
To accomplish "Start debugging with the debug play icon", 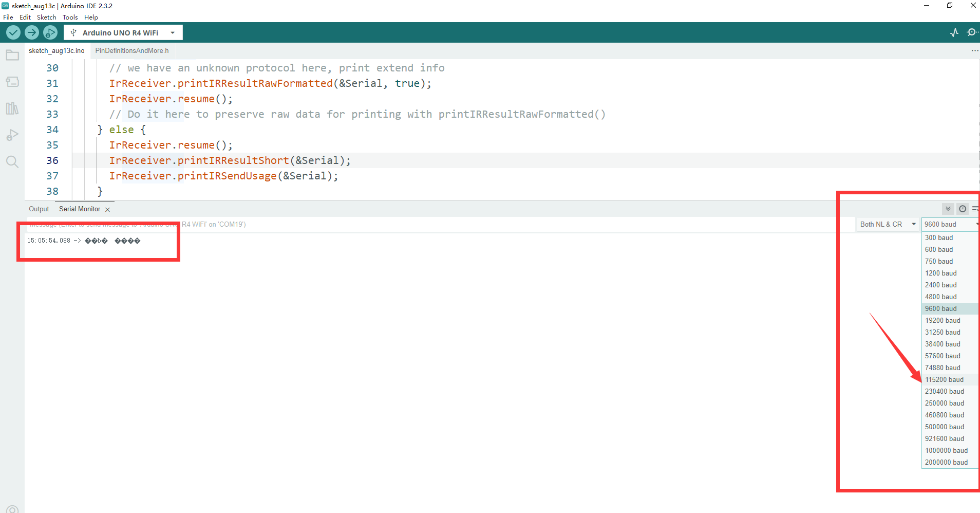I will (x=50, y=32).
